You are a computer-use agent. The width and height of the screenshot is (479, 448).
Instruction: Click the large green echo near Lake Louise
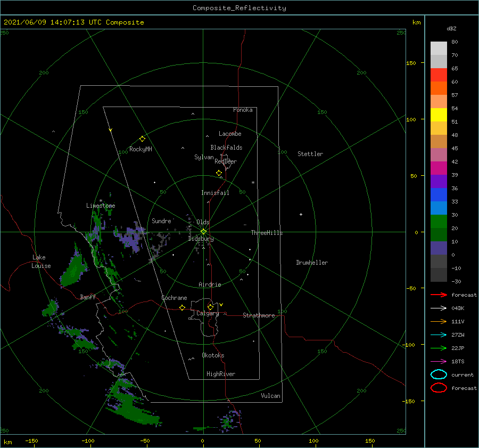[x=73, y=270]
